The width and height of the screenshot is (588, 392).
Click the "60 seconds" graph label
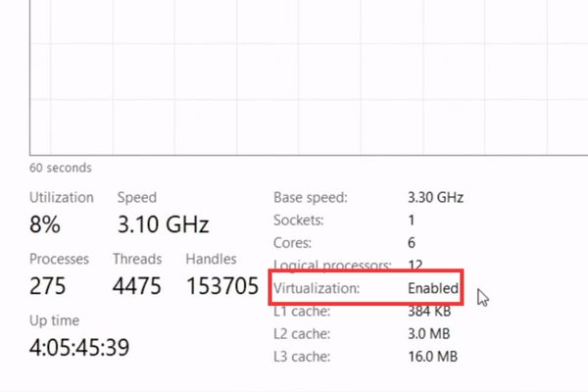(60, 168)
